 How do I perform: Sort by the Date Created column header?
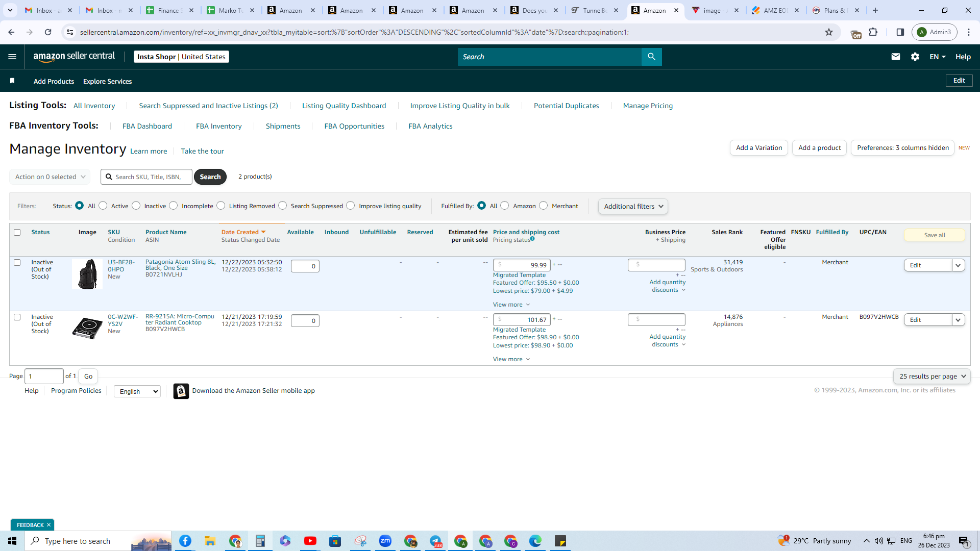243,232
